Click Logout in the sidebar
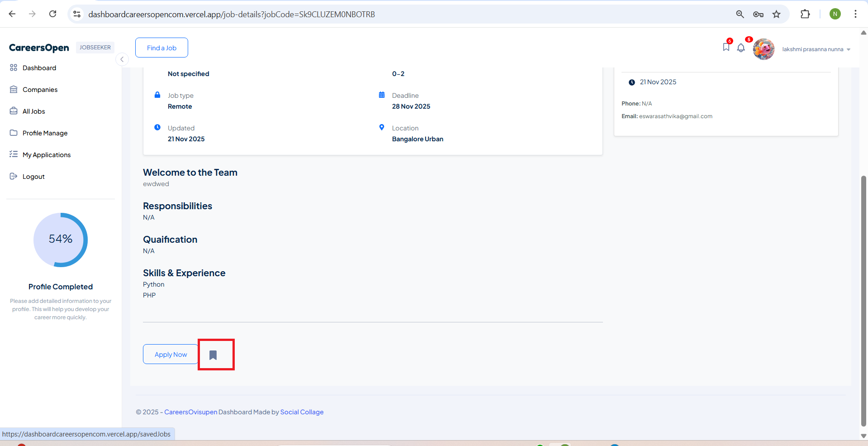This screenshot has height=446, width=868. (x=33, y=177)
